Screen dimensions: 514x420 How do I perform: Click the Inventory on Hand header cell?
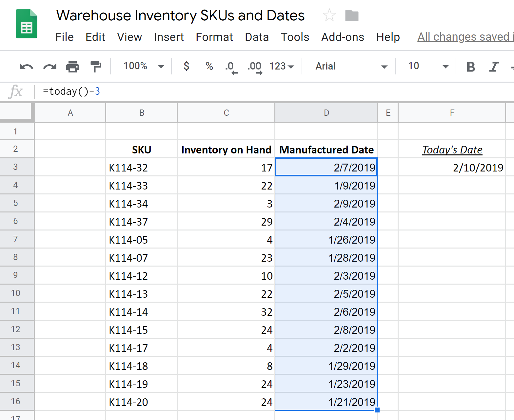click(226, 150)
